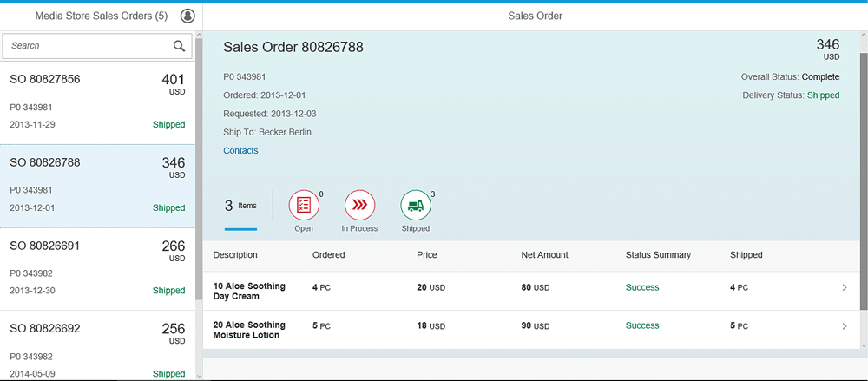This screenshot has height=381, width=868.
Task: Expand Aloe Soothing Day Cream row chevron
Action: (845, 288)
